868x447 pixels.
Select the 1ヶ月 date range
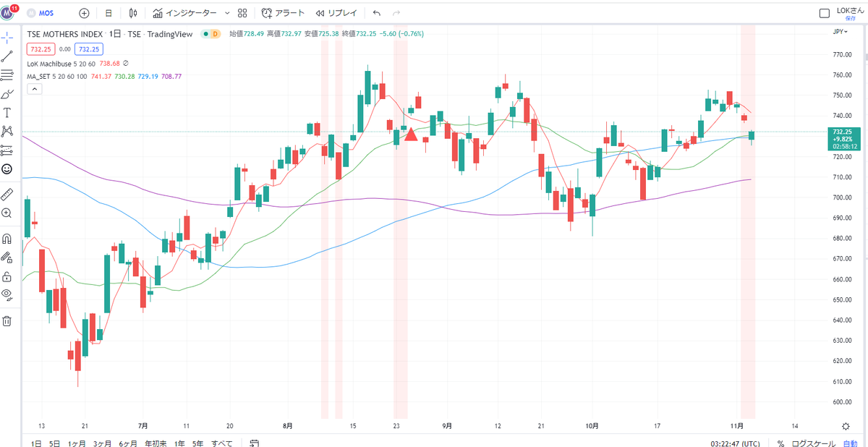point(77,443)
